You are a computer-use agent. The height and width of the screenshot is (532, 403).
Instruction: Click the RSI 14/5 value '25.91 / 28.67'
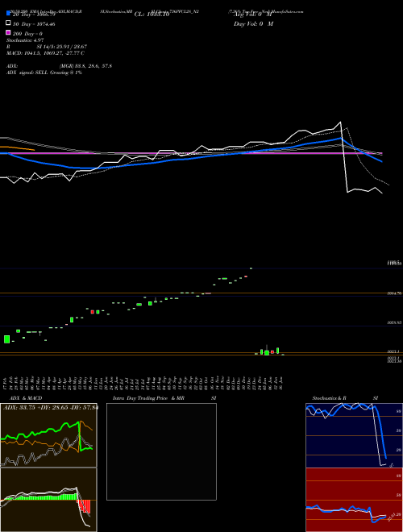click(x=70, y=47)
